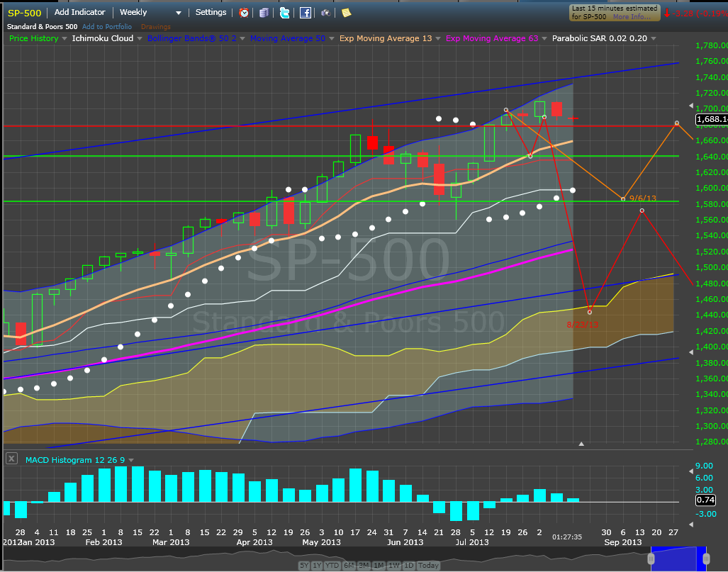Click the More Info link
The width and height of the screenshot is (728, 572).
pyautogui.click(x=632, y=17)
